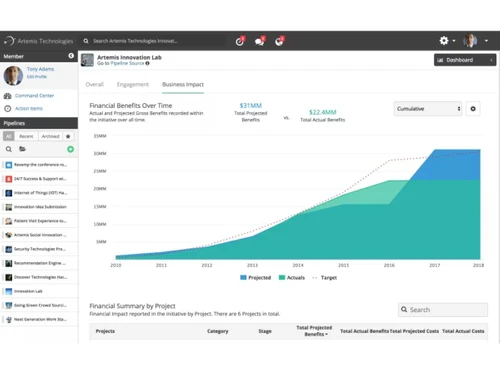The height and width of the screenshot is (375, 500).
Task: Toggle the Actuals legend series
Action: 292,278
